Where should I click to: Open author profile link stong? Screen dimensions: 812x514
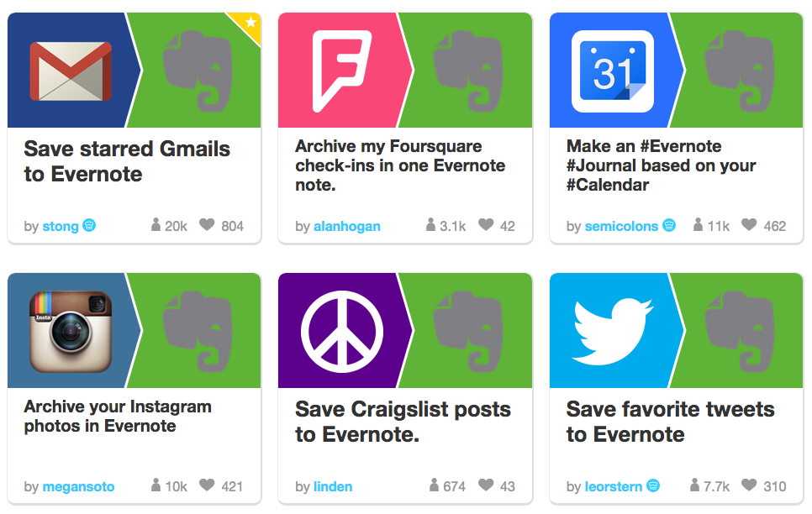pyautogui.click(x=61, y=226)
